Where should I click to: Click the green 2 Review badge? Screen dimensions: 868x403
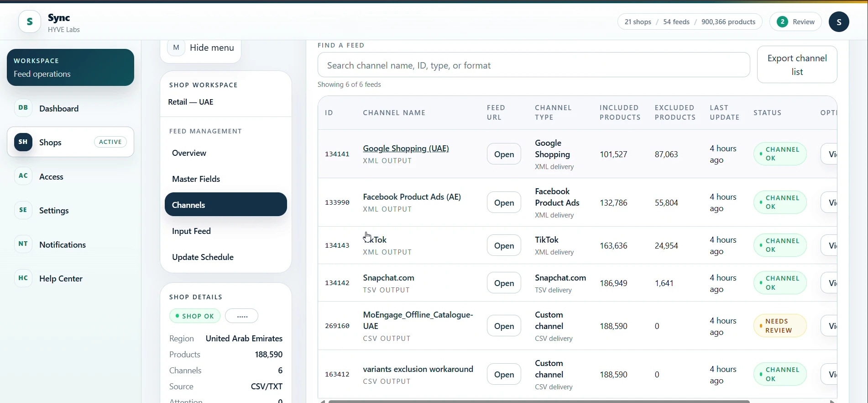(795, 22)
